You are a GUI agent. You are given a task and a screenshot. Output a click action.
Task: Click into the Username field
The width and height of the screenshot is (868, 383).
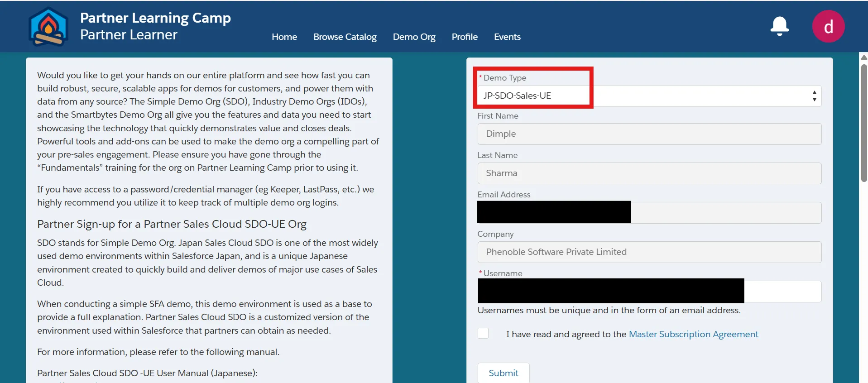coord(782,292)
